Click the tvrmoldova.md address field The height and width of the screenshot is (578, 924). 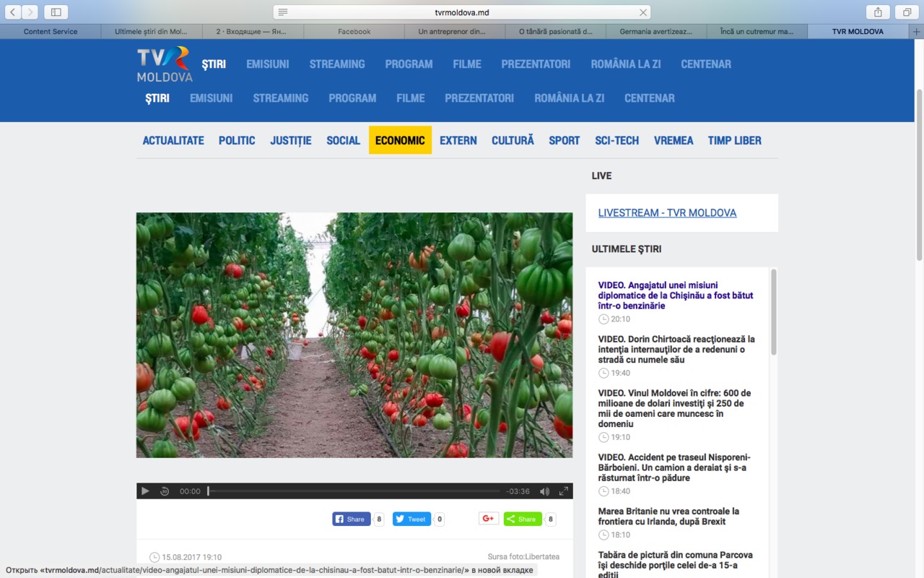pyautogui.click(x=462, y=12)
